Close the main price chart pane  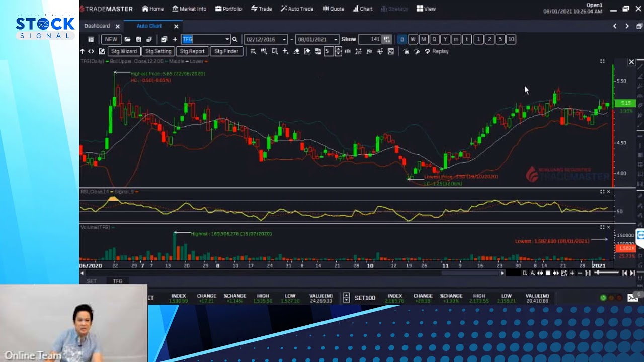pos(631,62)
